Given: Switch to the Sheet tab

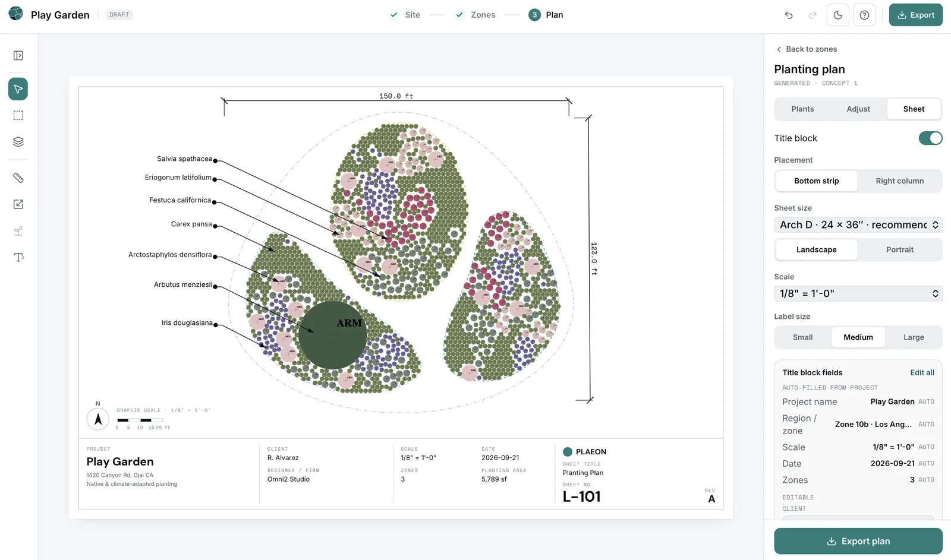Looking at the screenshot, I should click(914, 109).
